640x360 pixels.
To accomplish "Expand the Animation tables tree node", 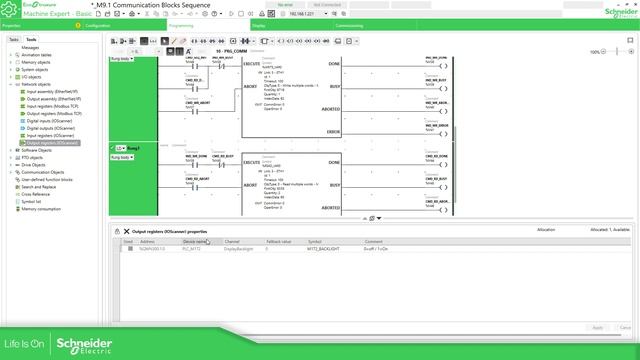I will coord(11,55).
